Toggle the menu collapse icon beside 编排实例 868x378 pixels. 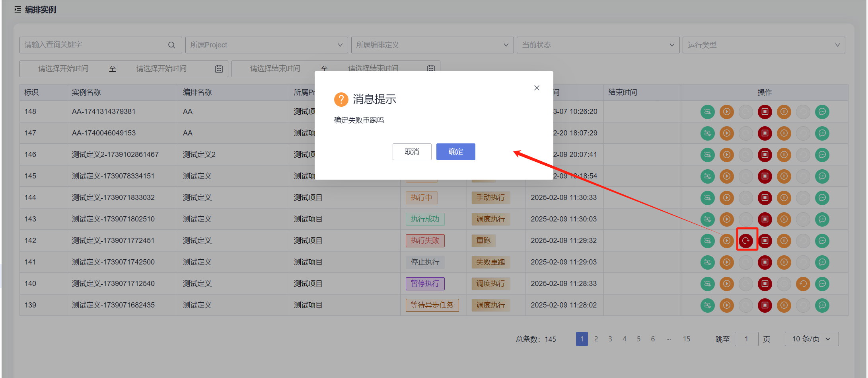tap(18, 10)
